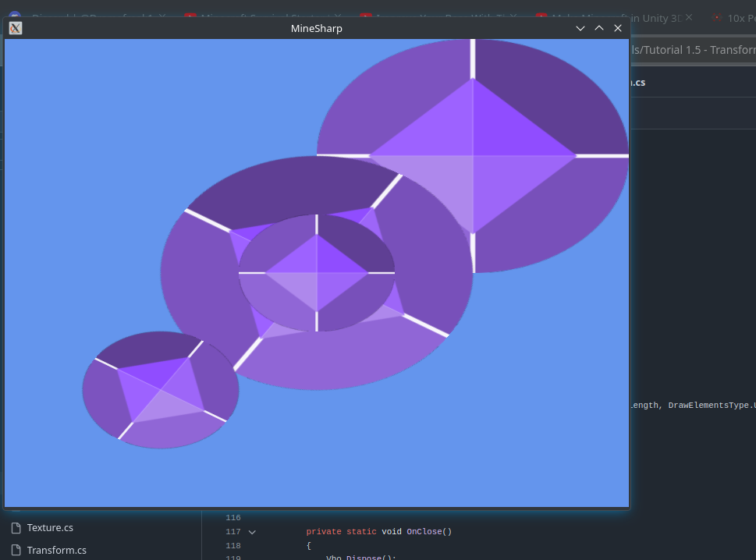Open the Transform.cs file

(x=56, y=551)
